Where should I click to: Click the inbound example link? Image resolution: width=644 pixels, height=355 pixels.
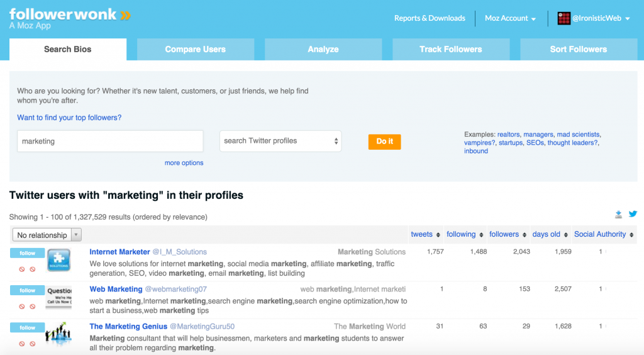point(476,151)
